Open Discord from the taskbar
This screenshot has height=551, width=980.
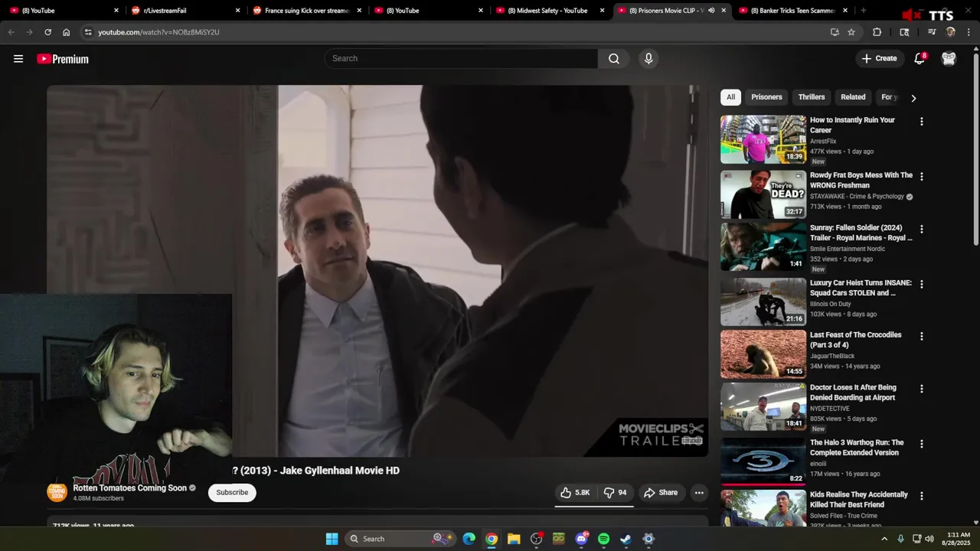point(581,539)
